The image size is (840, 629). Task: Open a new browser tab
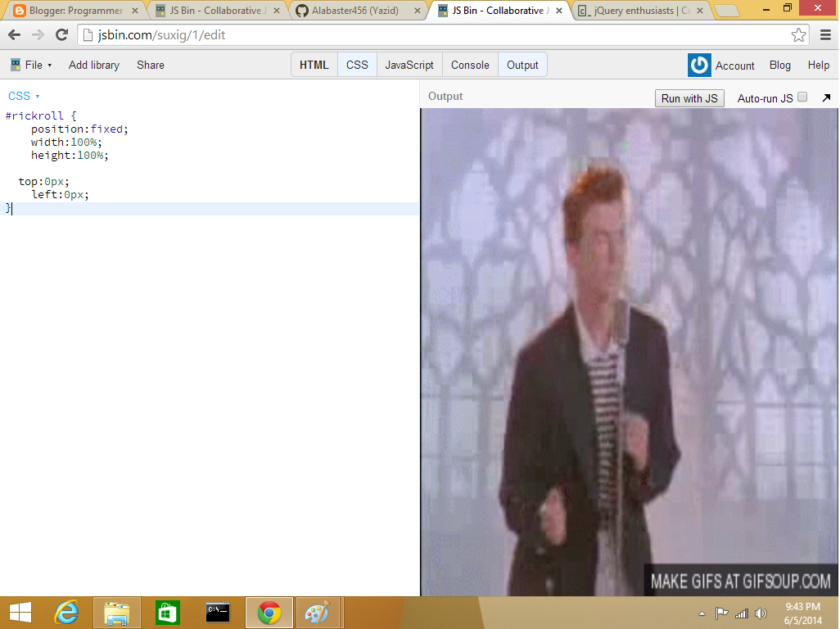point(726,11)
